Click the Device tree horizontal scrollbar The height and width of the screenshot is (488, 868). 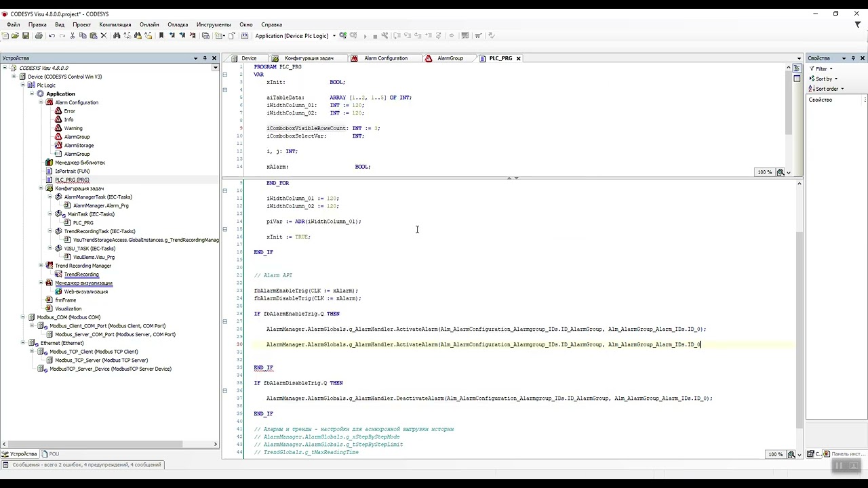(x=108, y=445)
